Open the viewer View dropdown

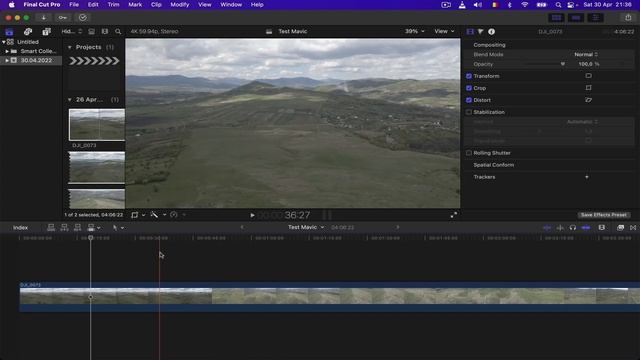pyautogui.click(x=444, y=31)
